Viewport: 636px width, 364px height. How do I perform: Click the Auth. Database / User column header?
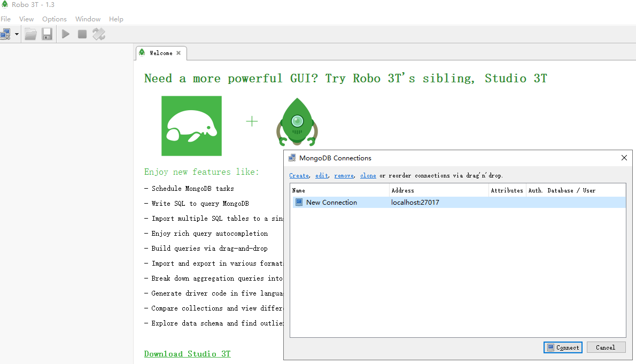(x=576, y=190)
